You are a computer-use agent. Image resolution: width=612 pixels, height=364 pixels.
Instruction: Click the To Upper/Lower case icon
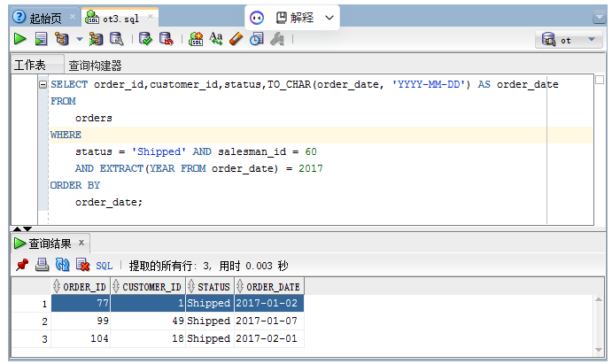pos(216,39)
